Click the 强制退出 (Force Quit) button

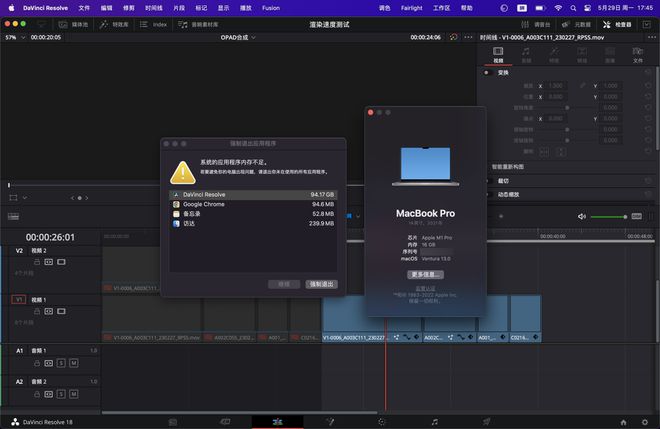[322, 284]
